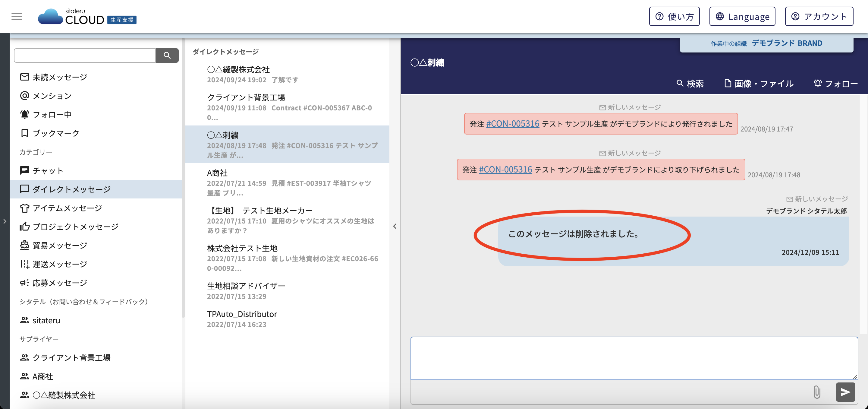Open supplier ○△縫製株式会社 in sidebar

coord(95,395)
